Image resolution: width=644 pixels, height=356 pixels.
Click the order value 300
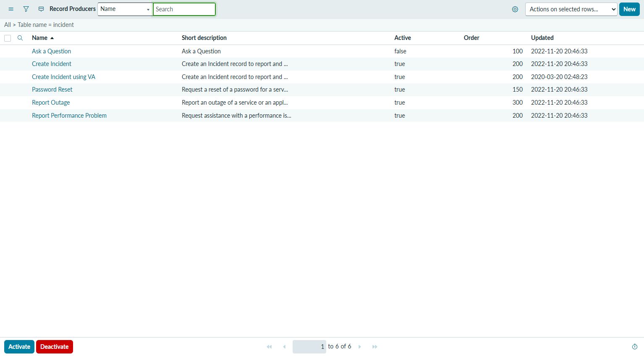coord(518,103)
